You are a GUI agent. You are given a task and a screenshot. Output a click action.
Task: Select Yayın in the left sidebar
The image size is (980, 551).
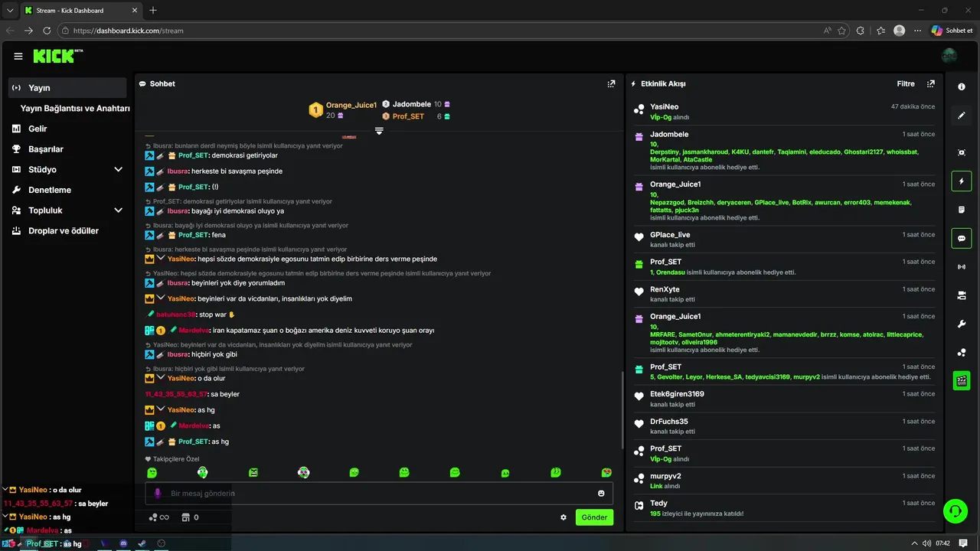pyautogui.click(x=67, y=88)
